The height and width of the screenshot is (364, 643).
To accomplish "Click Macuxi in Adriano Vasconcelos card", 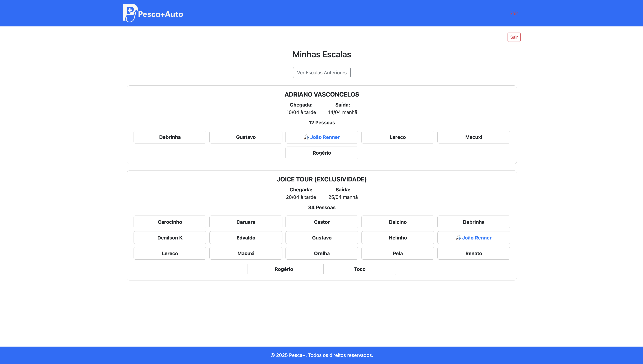I will tap(473, 137).
